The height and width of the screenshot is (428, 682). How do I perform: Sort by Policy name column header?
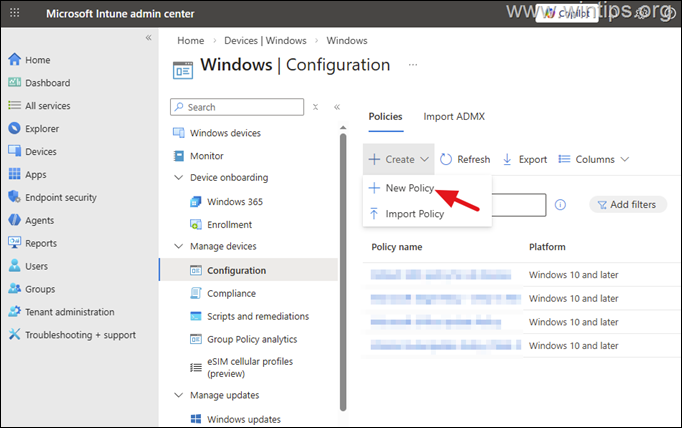coord(396,247)
